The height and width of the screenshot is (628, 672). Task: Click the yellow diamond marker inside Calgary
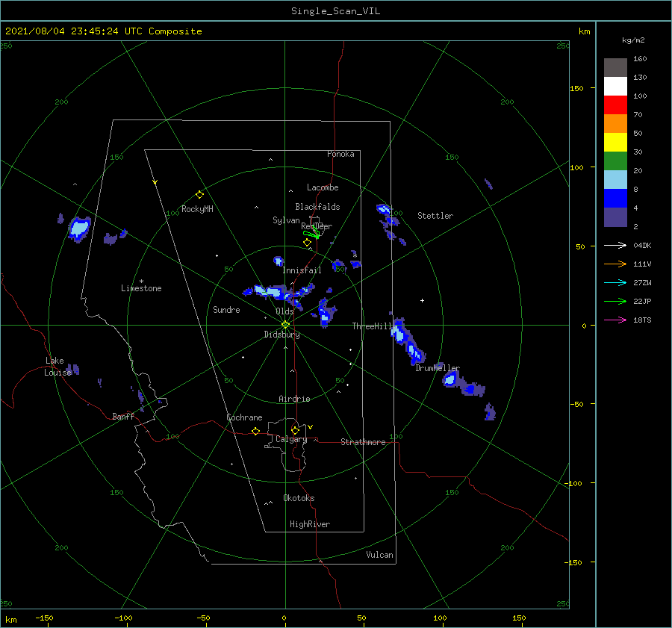click(295, 430)
